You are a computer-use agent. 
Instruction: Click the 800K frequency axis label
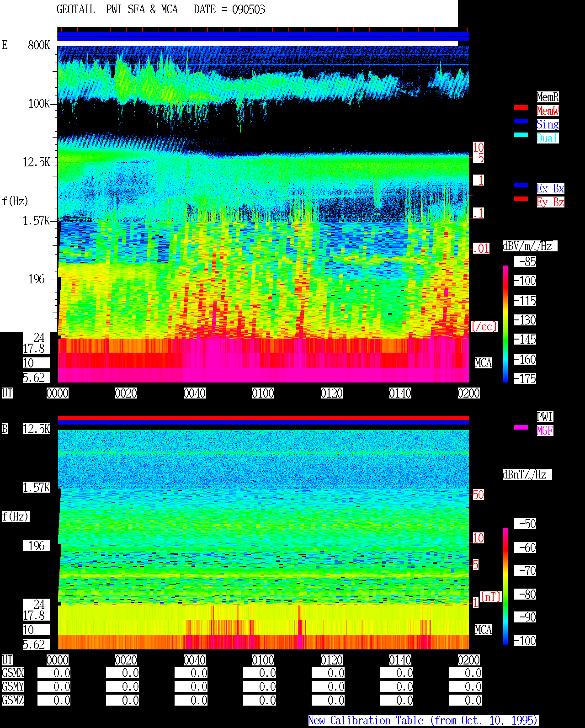tap(39, 45)
